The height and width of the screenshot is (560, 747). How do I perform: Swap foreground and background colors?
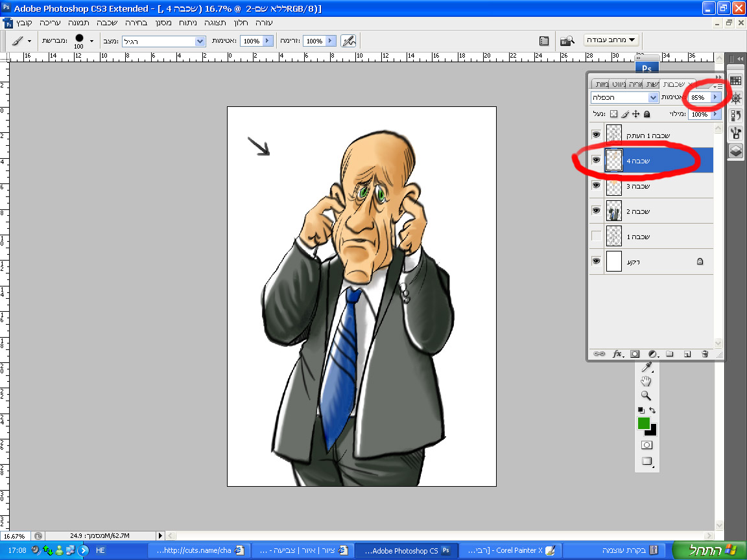click(653, 410)
